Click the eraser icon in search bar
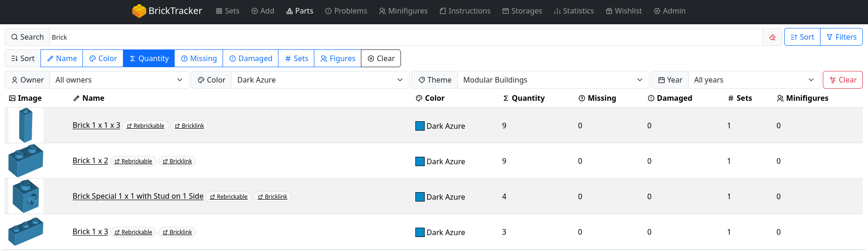868x251 pixels. click(773, 37)
